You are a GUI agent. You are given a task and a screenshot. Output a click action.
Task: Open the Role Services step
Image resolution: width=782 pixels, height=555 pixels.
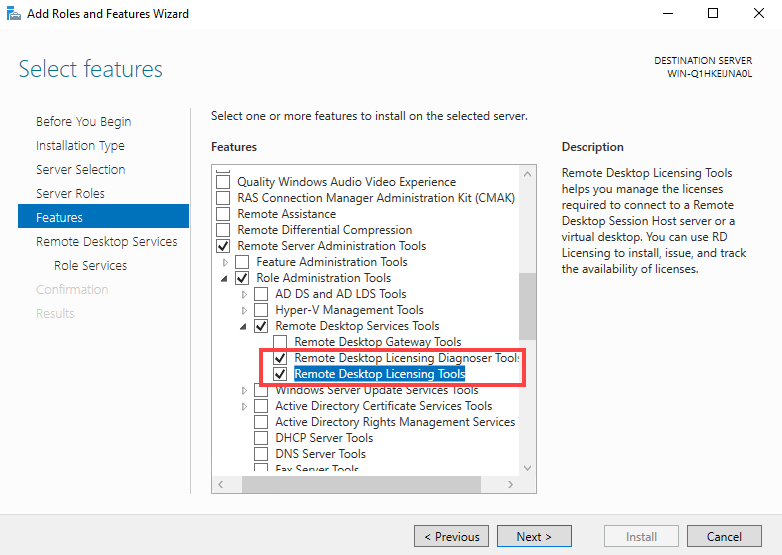click(90, 265)
